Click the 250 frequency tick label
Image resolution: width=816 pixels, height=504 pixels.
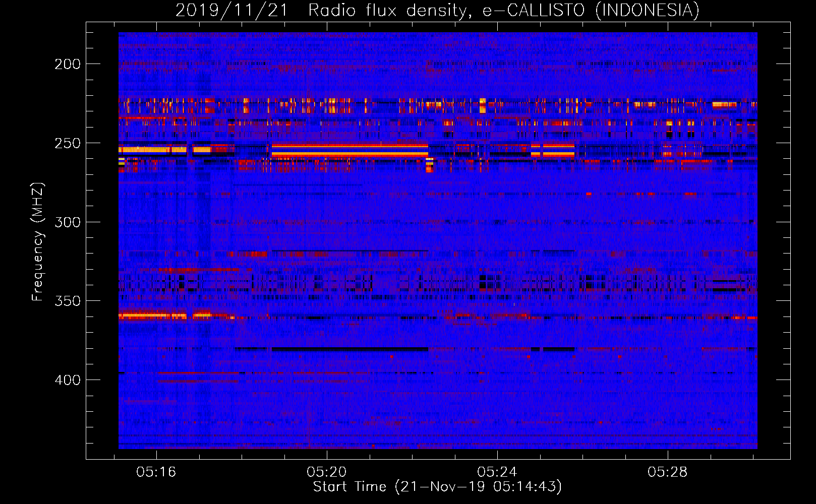coord(68,143)
